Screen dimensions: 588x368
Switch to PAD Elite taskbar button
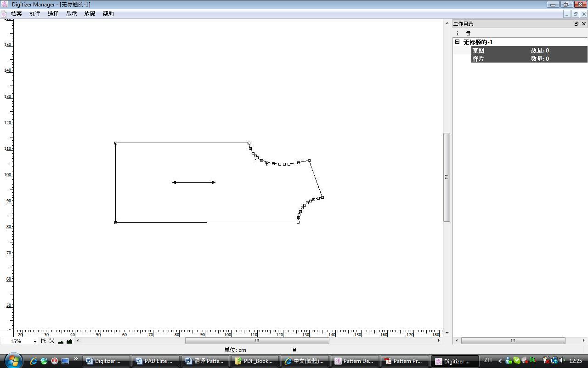[x=155, y=361]
